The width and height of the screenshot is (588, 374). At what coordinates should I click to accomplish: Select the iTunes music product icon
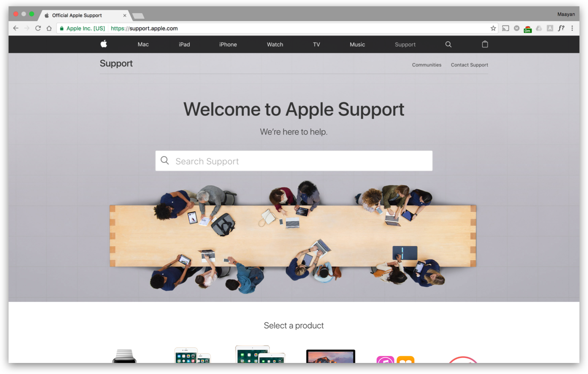pyautogui.click(x=385, y=359)
